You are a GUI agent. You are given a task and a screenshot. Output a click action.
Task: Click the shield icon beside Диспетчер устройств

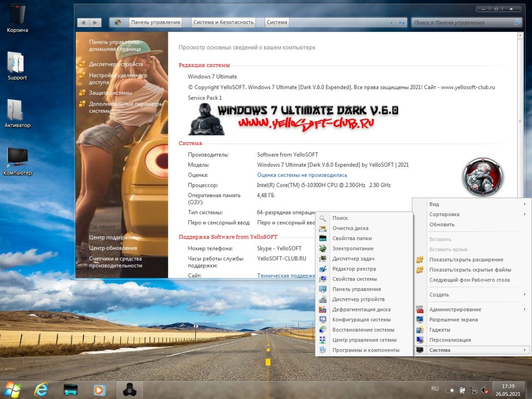point(82,64)
